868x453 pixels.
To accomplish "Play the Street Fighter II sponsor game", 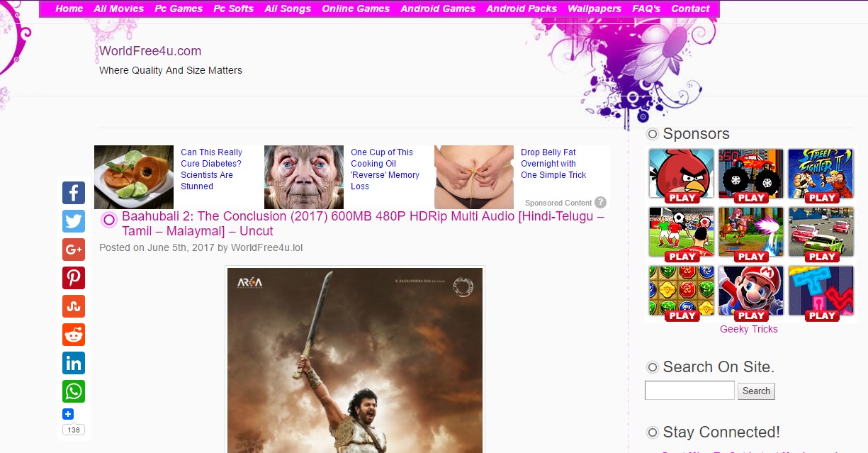I will point(821,176).
